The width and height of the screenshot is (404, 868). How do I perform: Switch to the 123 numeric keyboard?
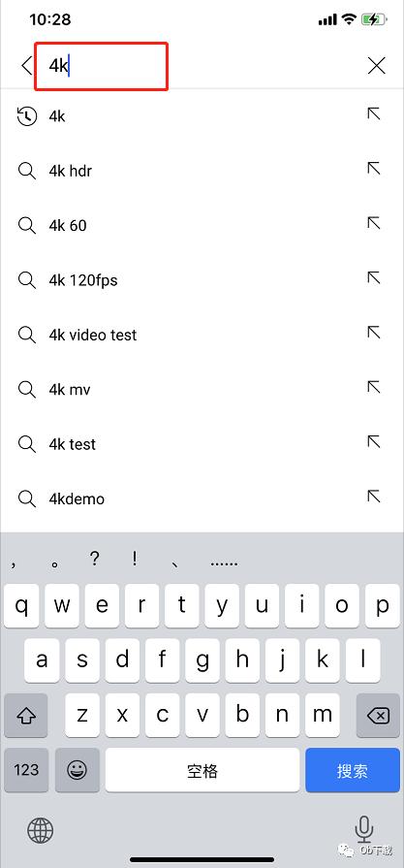[26, 770]
